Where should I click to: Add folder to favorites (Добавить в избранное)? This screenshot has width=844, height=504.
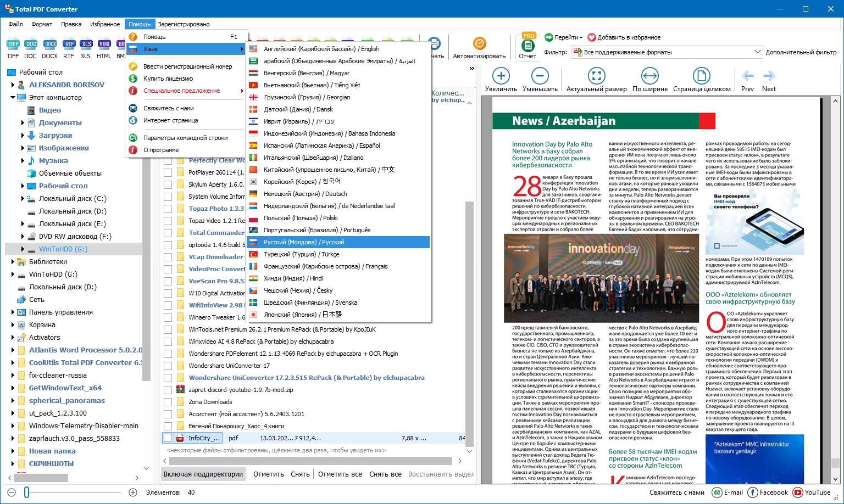pyautogui.click(x=624, y=37)
